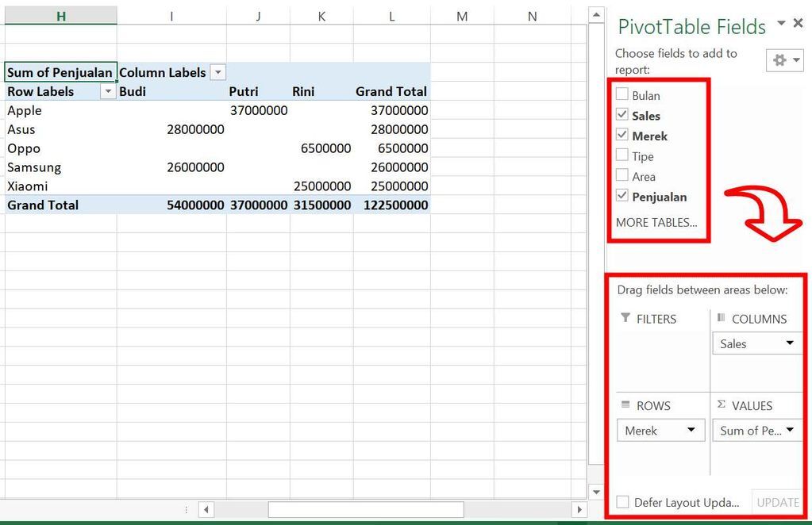
Task: Close the PivotTable Fields pane
Action: point(799,23)
